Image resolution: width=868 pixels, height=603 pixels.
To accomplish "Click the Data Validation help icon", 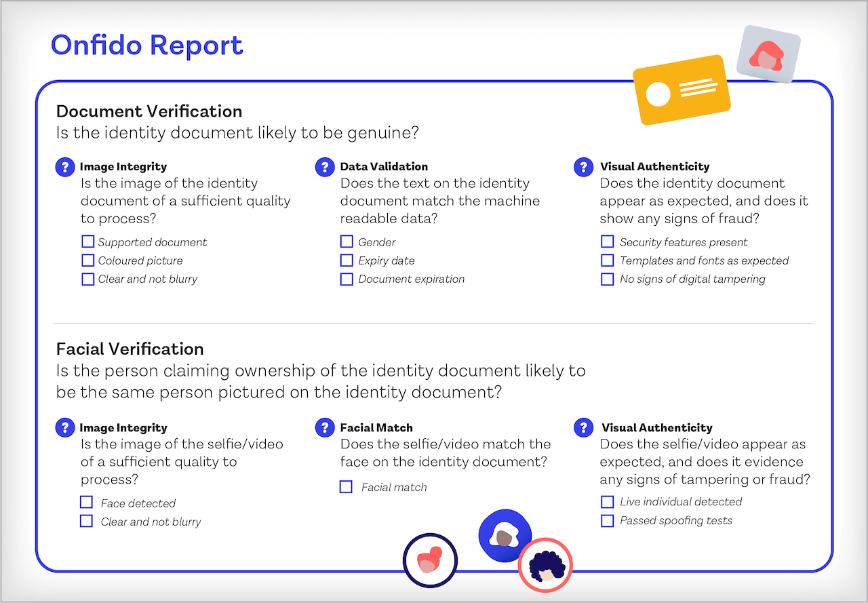I will click(x=325, y=166).
